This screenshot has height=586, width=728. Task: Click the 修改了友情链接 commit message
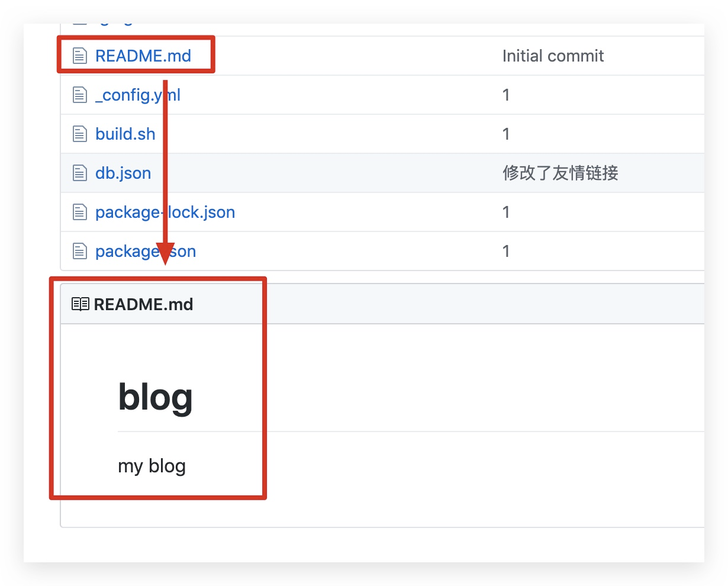pos(560,173)
